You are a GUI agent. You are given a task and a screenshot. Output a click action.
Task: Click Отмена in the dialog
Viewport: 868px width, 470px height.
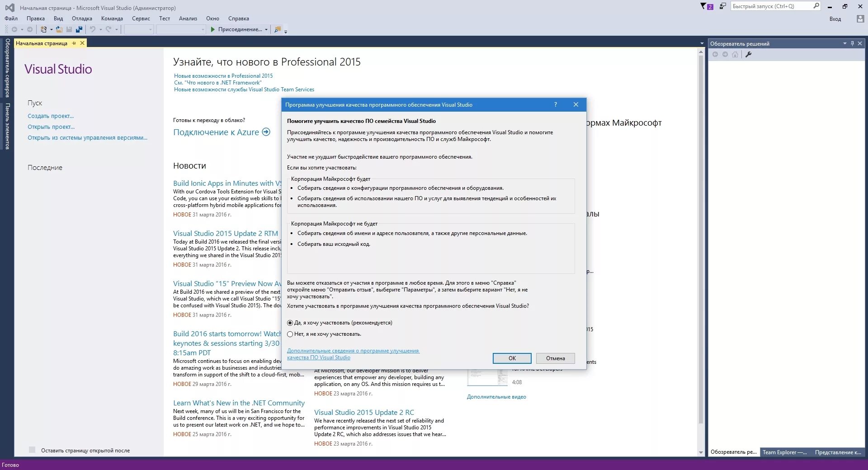click(x=556, y=358)
